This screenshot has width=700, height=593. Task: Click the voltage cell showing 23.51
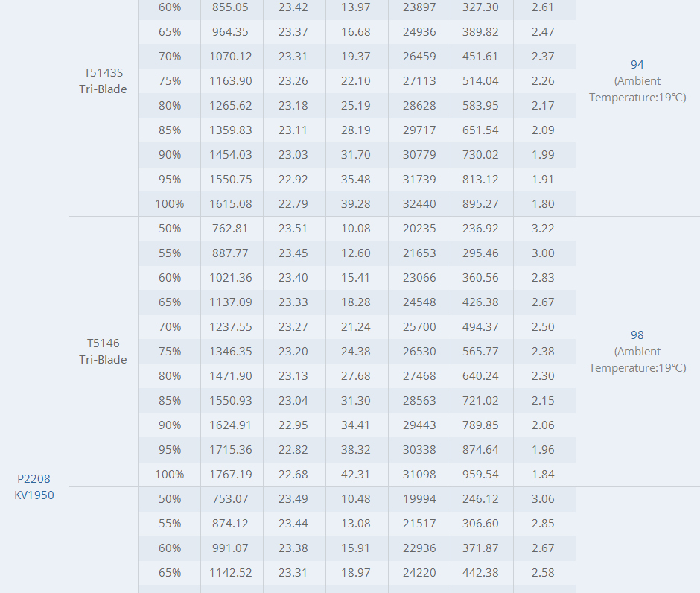(x=293, y=229)
